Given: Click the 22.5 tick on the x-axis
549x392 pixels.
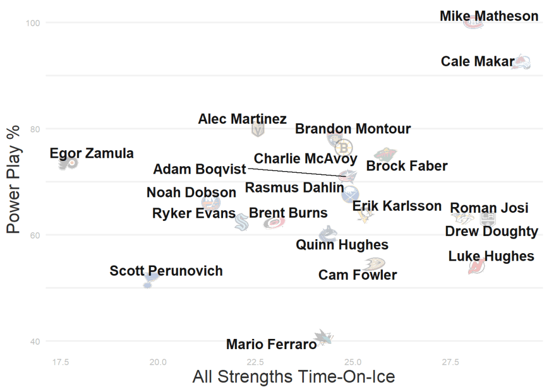Looking at the screenshot, I should click(x=255, y=362).
